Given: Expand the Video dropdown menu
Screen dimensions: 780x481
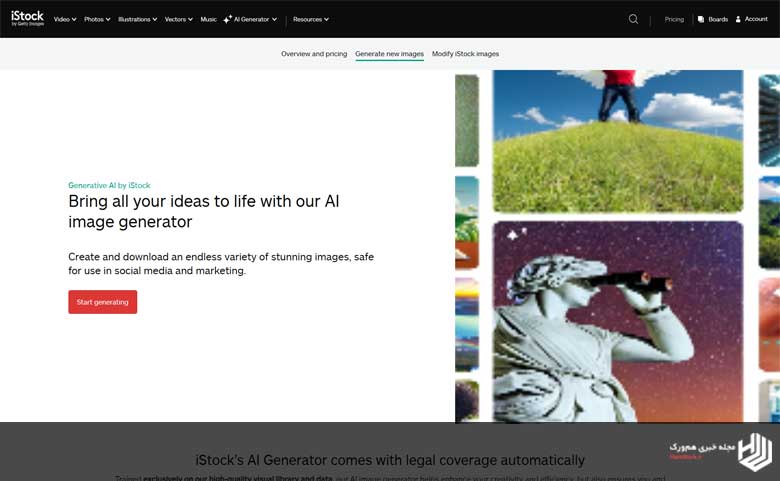Looking at the screenshot, I should pos(65,19).
